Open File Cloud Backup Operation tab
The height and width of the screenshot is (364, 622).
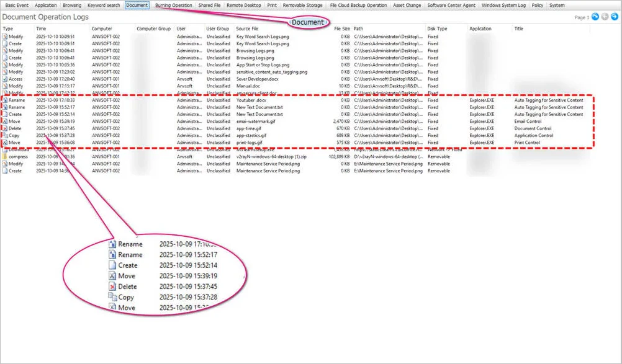point(358,5)
